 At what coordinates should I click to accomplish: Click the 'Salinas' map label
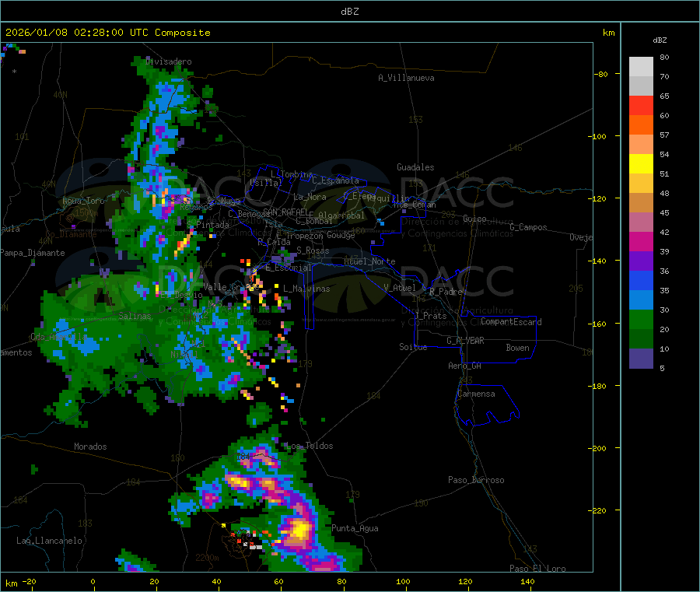(x=135, y=316)
